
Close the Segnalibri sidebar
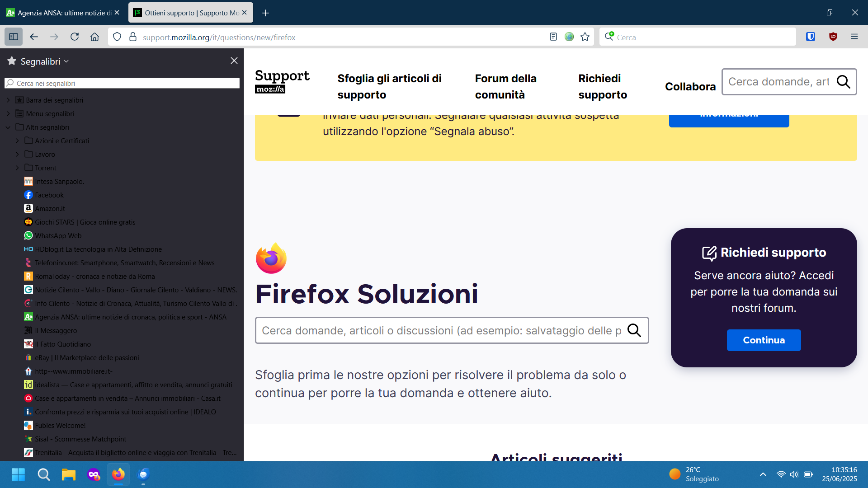coord(234,61)
